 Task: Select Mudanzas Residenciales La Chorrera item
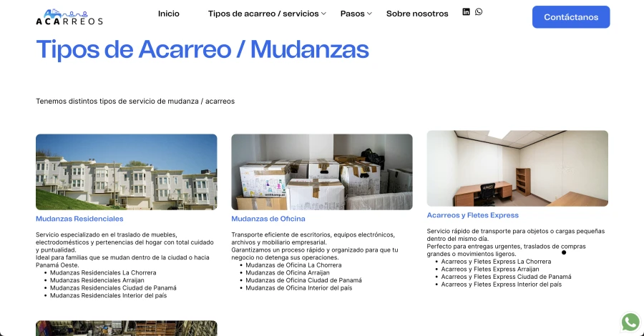[103, 272]
